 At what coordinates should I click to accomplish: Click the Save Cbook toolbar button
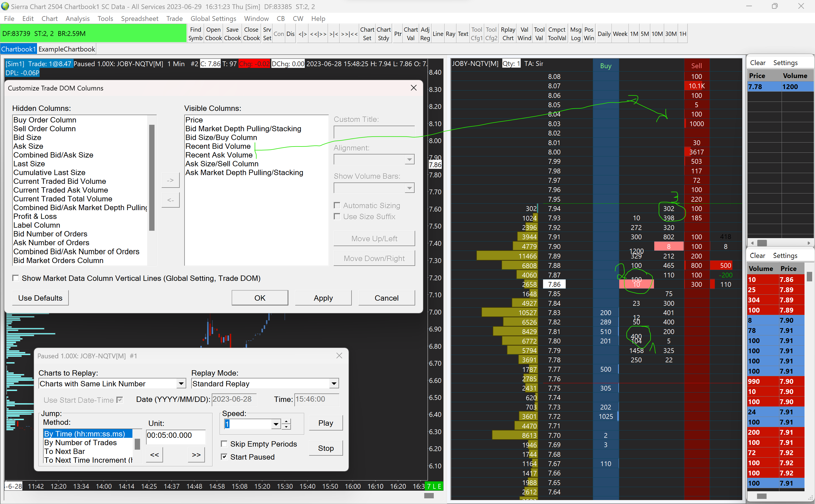232,34
